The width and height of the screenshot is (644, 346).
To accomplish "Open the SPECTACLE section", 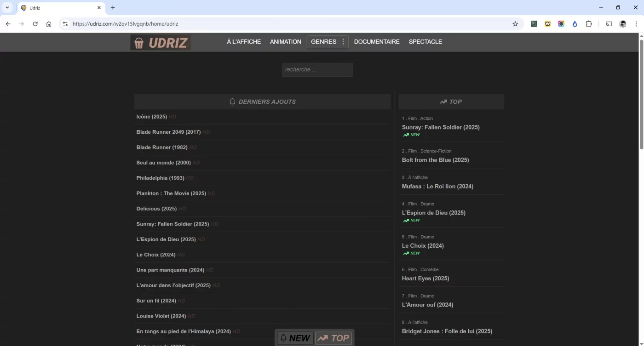I will (x=425, y=41).
